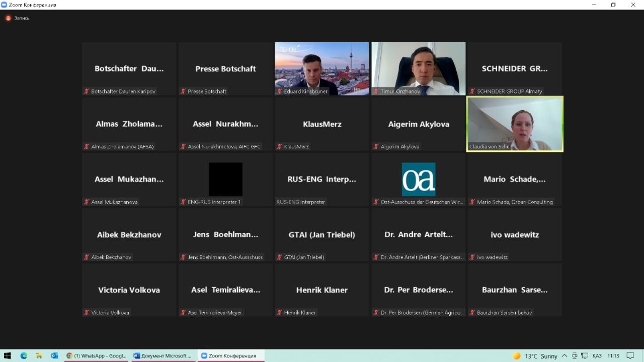644x362 pixels.
Task: Select Eduard Kinsbruner's video tile
Action: (322, 69)
